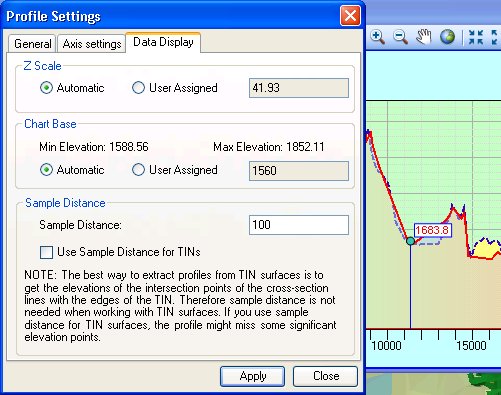Close the Profile Settings dialog with X
Image resolution: width=501 pixels, height=395 pixels.
pos(350,16)
